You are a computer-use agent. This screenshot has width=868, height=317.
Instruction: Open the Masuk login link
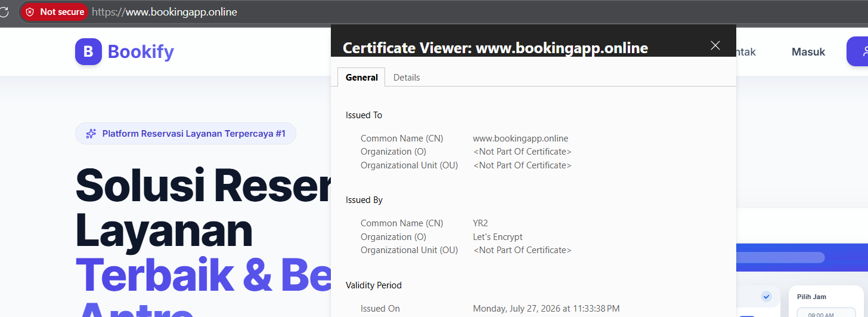tap(808, 52)
